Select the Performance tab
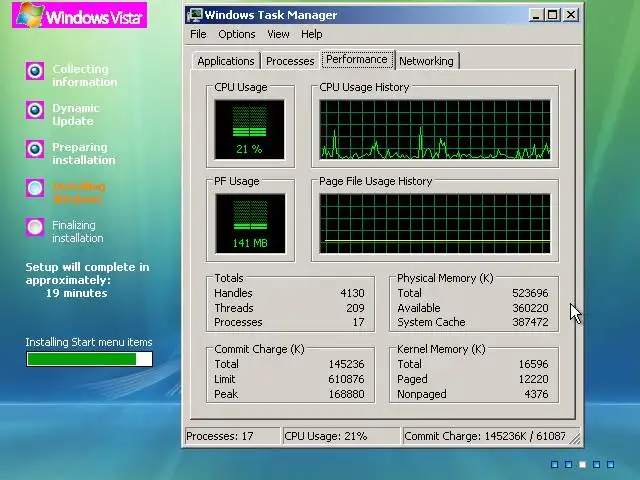Viewport: 640px width, 480px height. (x=357, y=60)
